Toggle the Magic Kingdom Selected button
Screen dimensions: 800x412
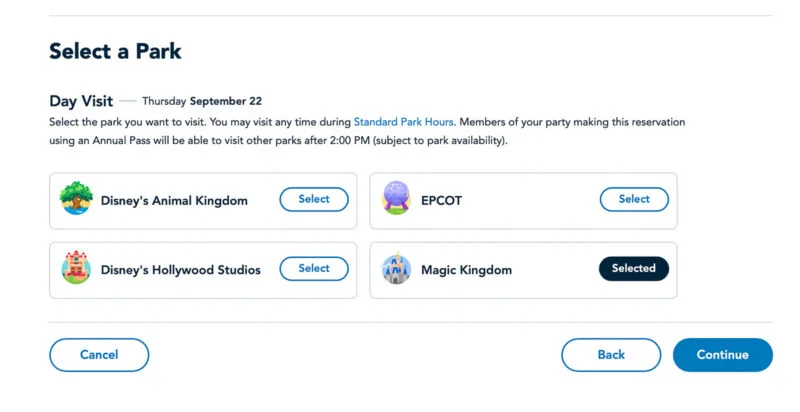coord(634,269)
